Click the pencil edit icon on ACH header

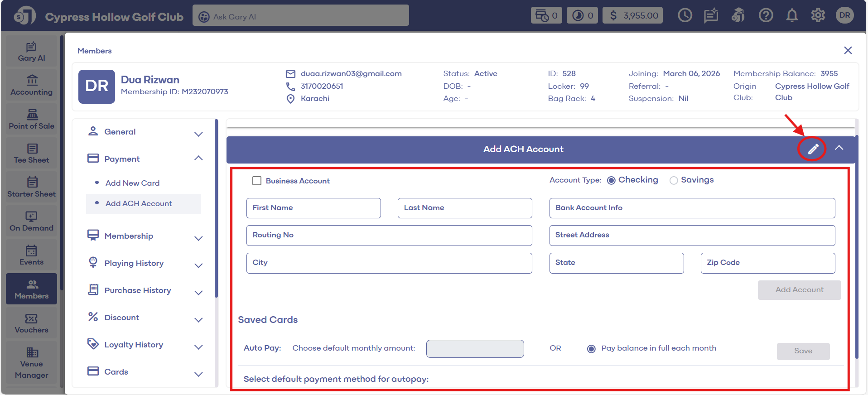[813, 149]
